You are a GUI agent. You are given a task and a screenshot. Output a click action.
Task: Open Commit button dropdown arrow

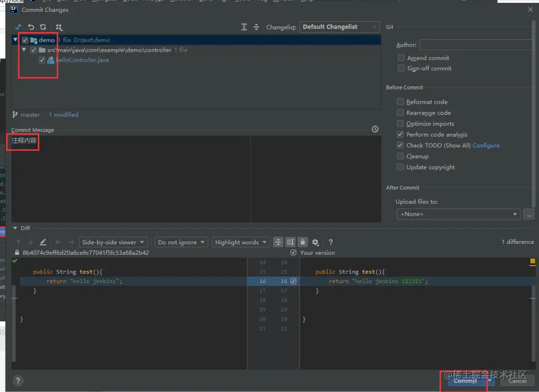click(490, 380)
